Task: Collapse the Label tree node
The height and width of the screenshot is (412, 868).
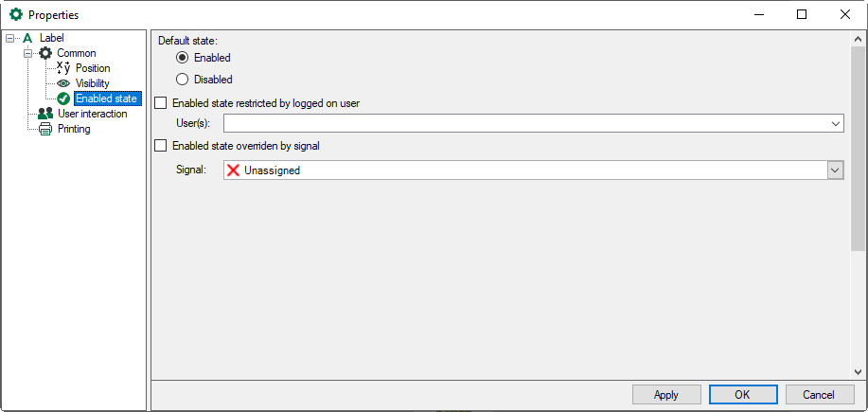Action: click(10, 38)
